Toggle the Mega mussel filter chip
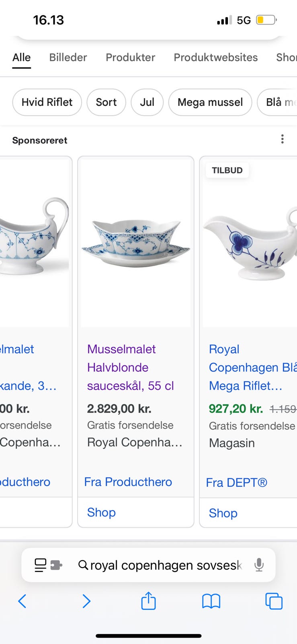This screenshot has width=297, height=644. (x=210, y=102)
